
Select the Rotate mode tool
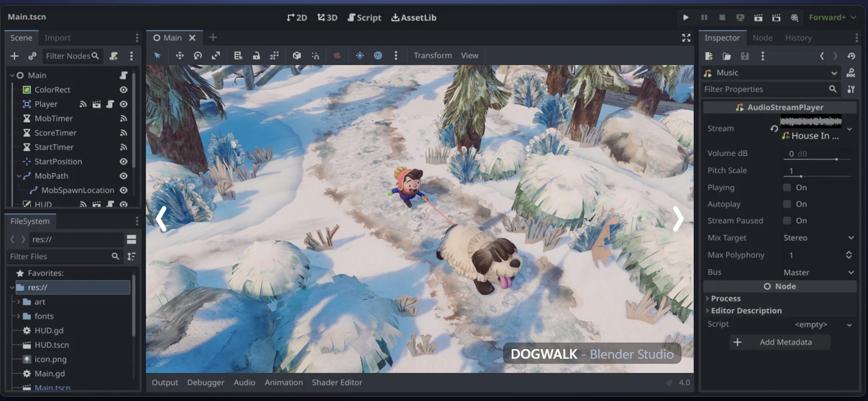click(198, 56)
